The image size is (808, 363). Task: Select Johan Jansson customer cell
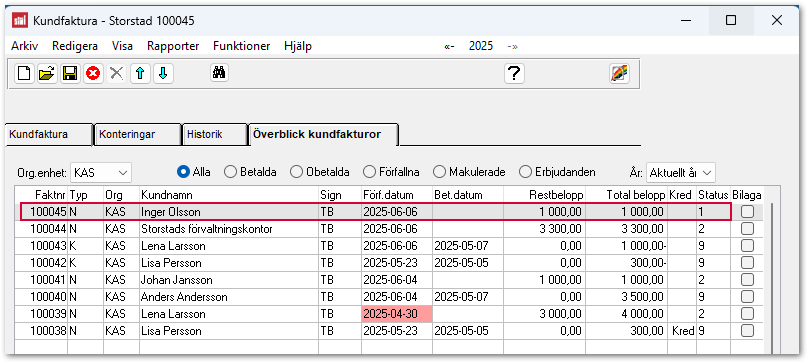[229, 279]
